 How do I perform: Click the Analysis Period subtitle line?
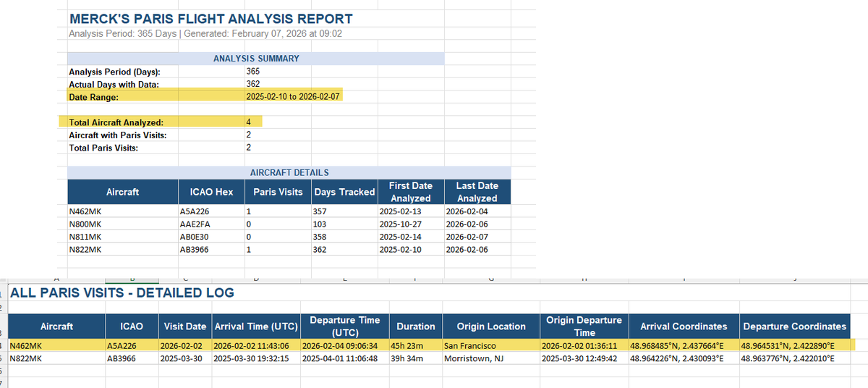205,34
